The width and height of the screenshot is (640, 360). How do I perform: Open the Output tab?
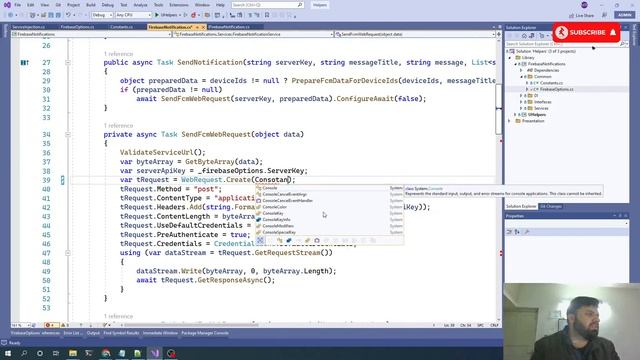coord(93,333)
